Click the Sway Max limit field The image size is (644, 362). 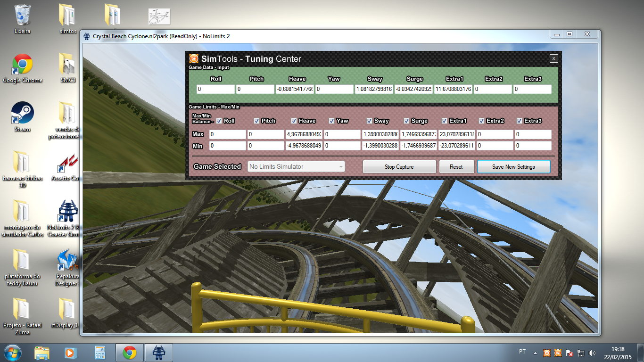380,134
